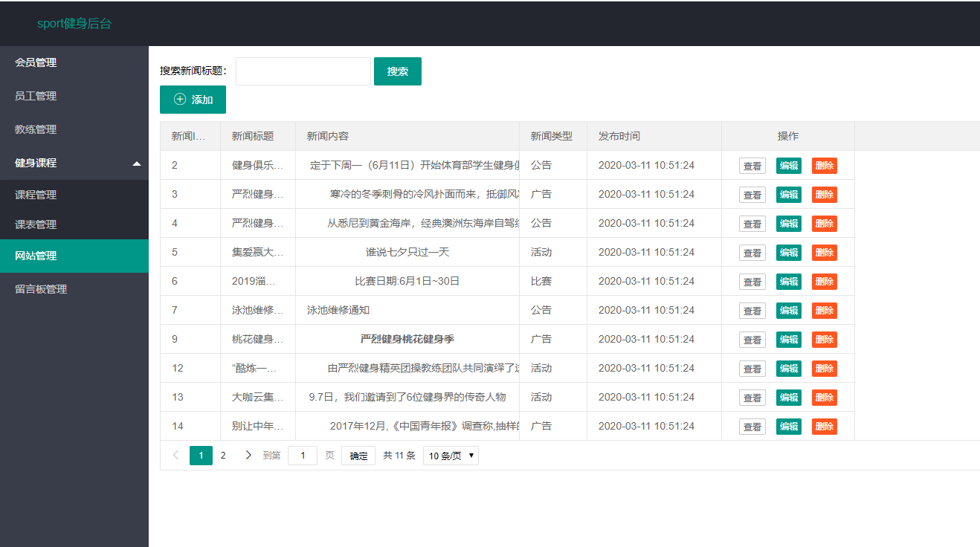Open the 10 条/页 page size dropdown
The width and height of the screenshot is (980, 547).
(x=451, y=456)
